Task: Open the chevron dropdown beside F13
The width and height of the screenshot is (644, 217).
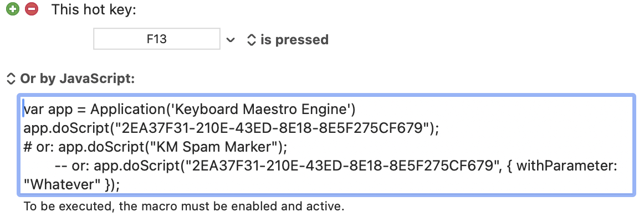Action: click(x=231, y=40)
